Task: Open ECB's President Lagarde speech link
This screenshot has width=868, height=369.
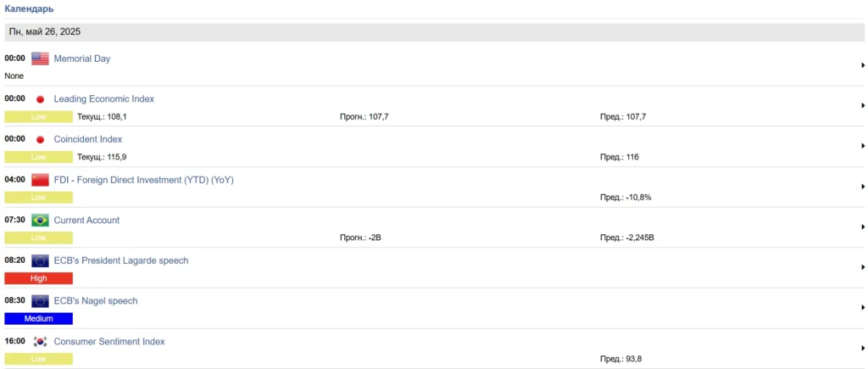Action: [x=121, y=260]
